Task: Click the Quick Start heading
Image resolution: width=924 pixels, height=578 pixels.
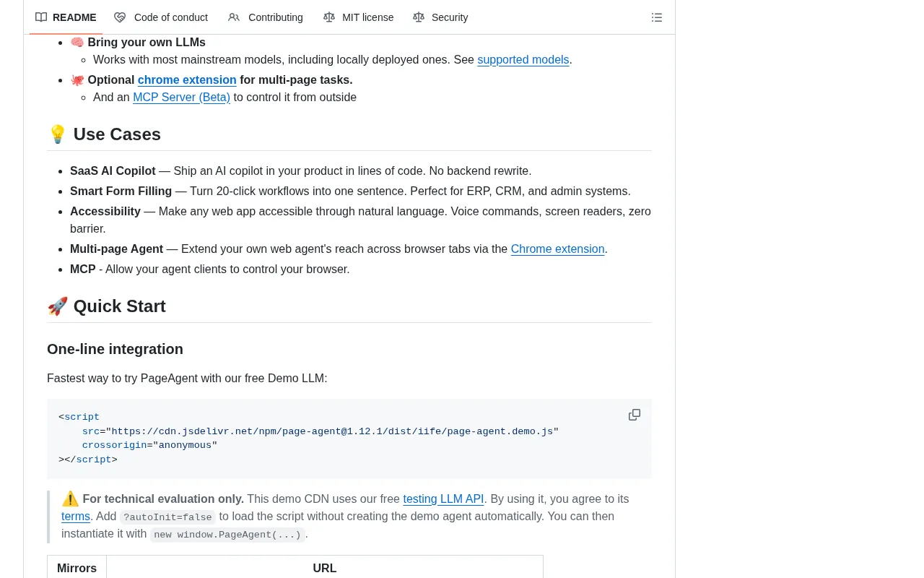Action: pos(106,306)
